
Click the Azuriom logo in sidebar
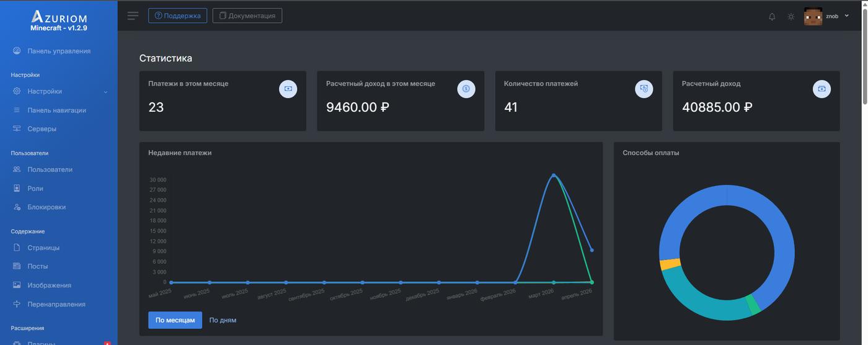tap(59, 17)
